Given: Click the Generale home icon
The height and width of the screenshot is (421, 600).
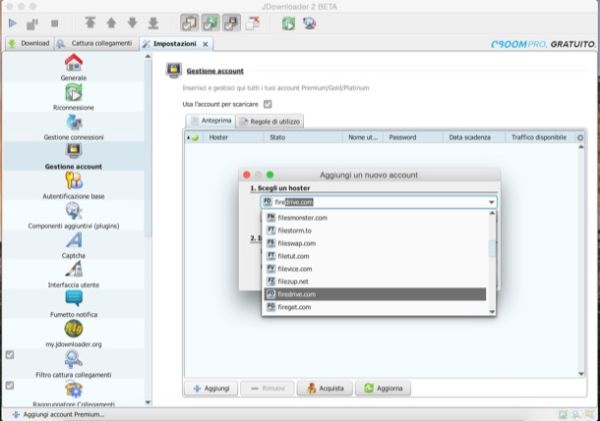Looking at the screenshot, I should click(73, 63).
